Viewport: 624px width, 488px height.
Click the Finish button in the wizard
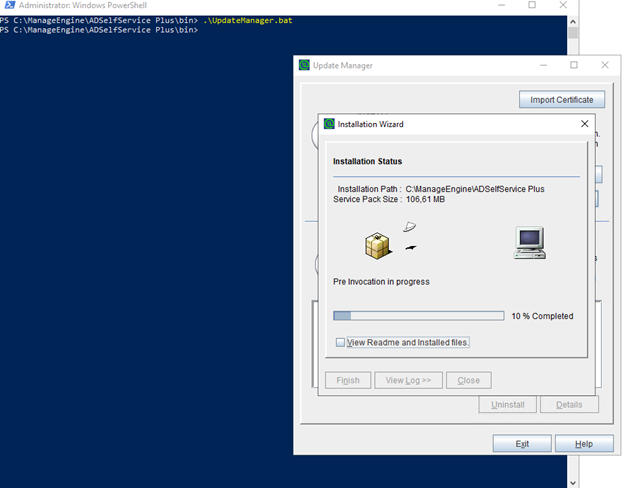tap(348, 380)
